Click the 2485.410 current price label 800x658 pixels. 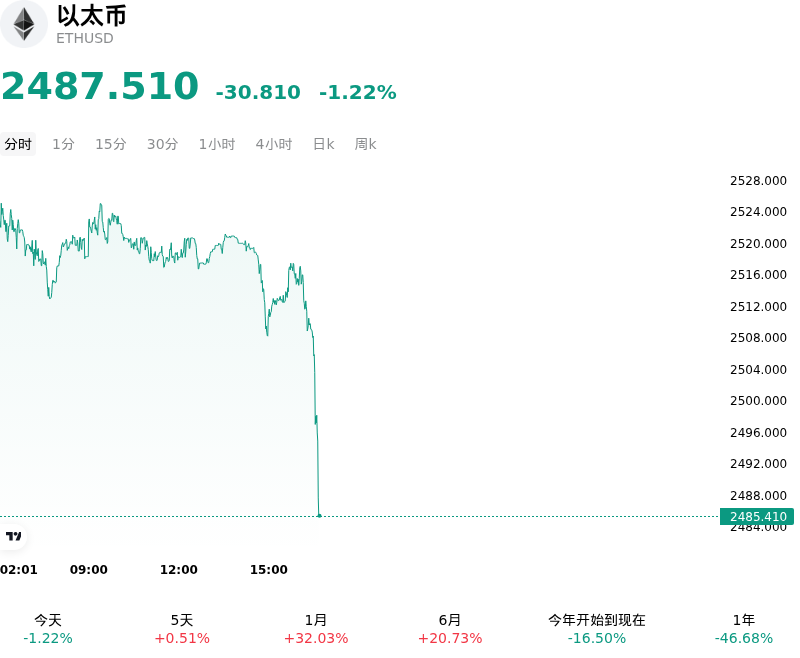(x=757, y=516)
